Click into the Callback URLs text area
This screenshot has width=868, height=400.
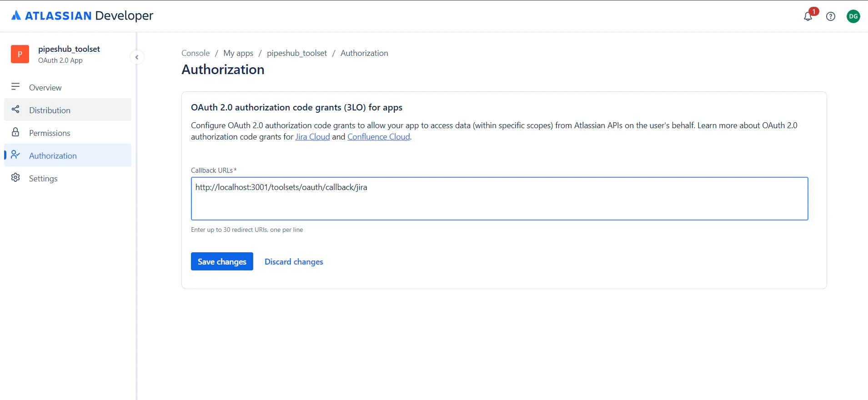(x=499, y=199)
